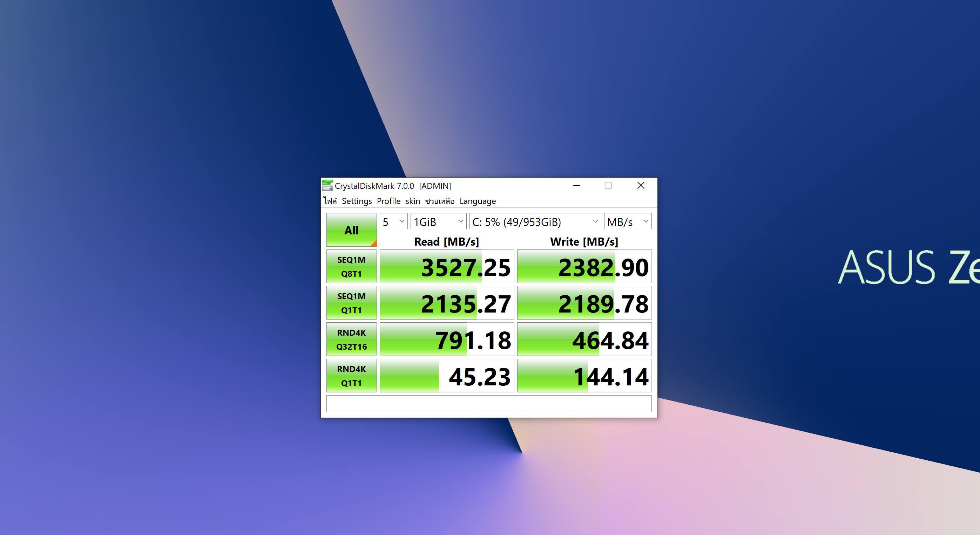Select the read value 2135.27
Image resolution: width=980 pixels, height=535 pixels.
(447, 303)
